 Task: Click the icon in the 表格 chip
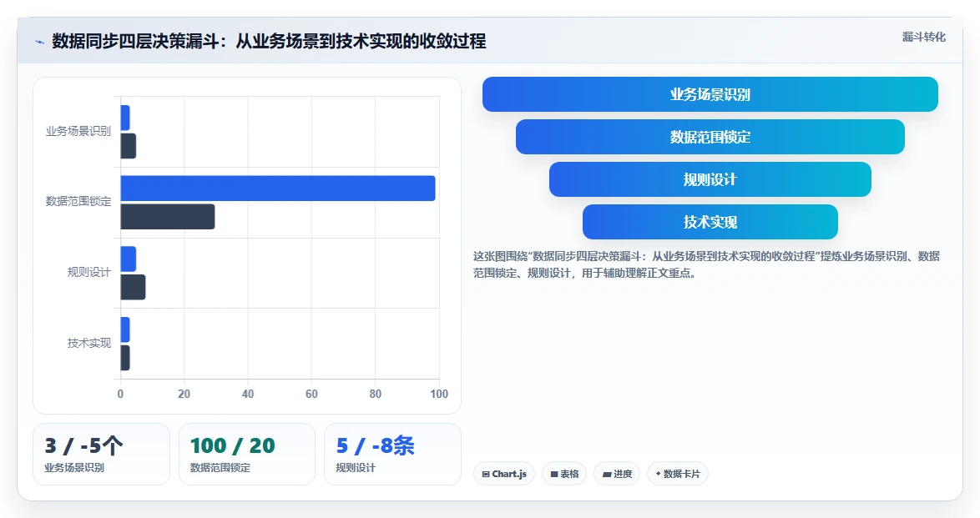553,475
